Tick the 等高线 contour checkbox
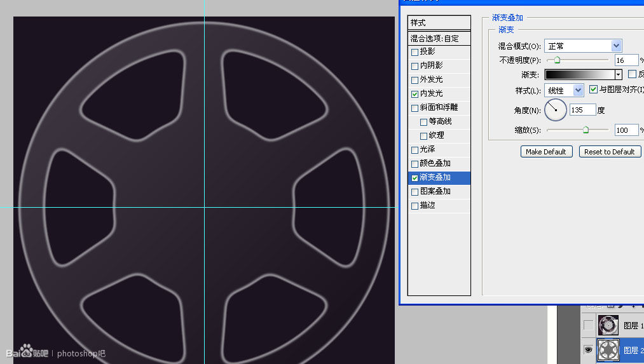 tap(424, 122)
